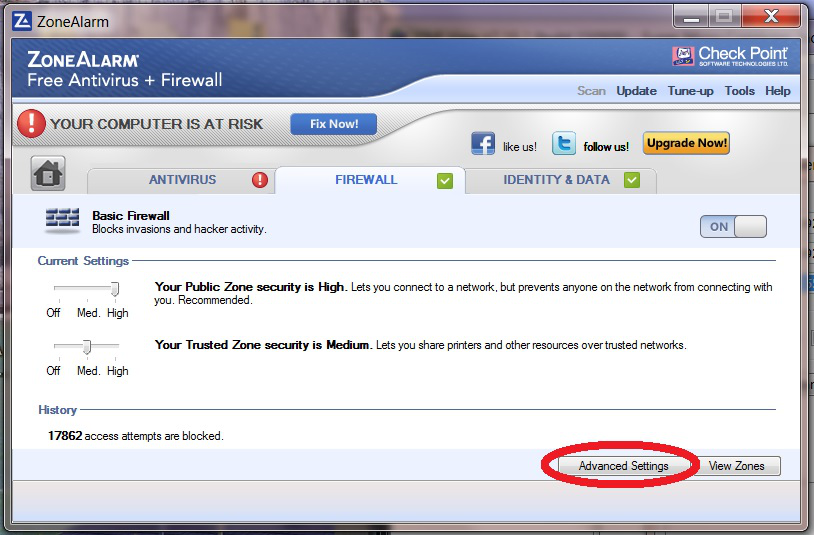The height and width of the screenshot is (535, 814).
Task: Toggle the Basic Firewall ON switch
Action: click(x=734, y=226)
